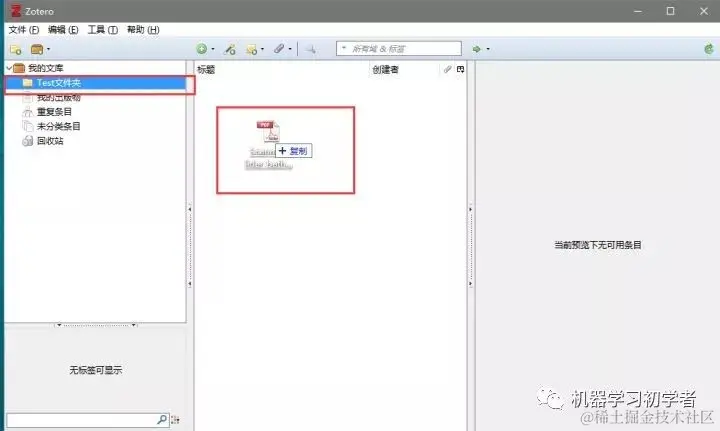Click the New Note icon
Image resolution: width=720 pixels, height=431 pixels.
[251, 49]
